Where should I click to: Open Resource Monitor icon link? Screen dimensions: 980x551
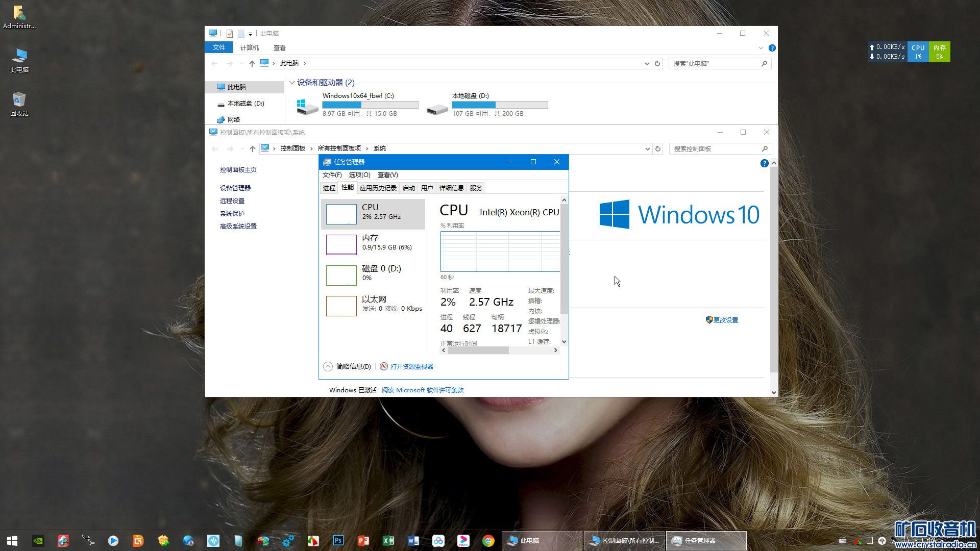point(411,366)
